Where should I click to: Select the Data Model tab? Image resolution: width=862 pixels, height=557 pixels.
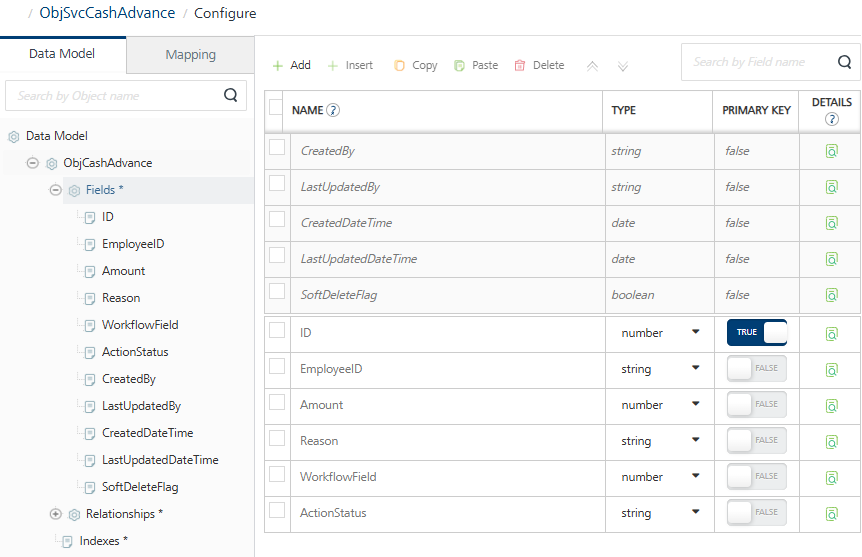(x=62, y=54)
